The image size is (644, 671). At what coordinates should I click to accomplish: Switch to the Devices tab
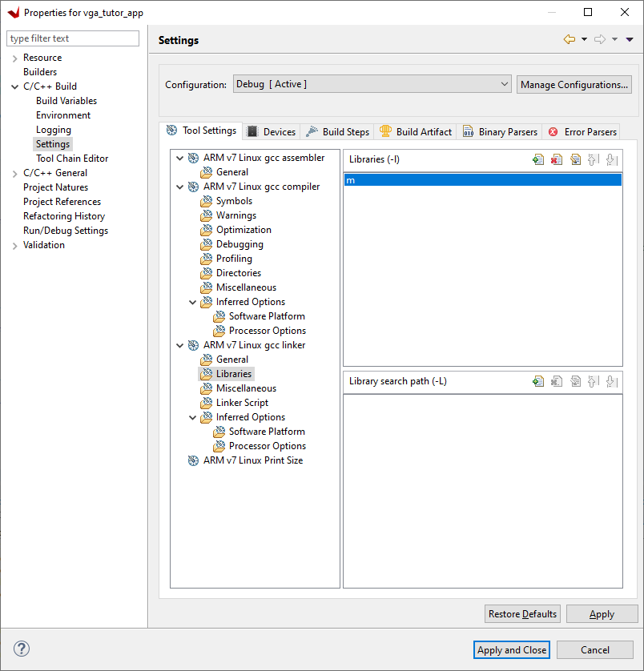(x=272, y=132)
